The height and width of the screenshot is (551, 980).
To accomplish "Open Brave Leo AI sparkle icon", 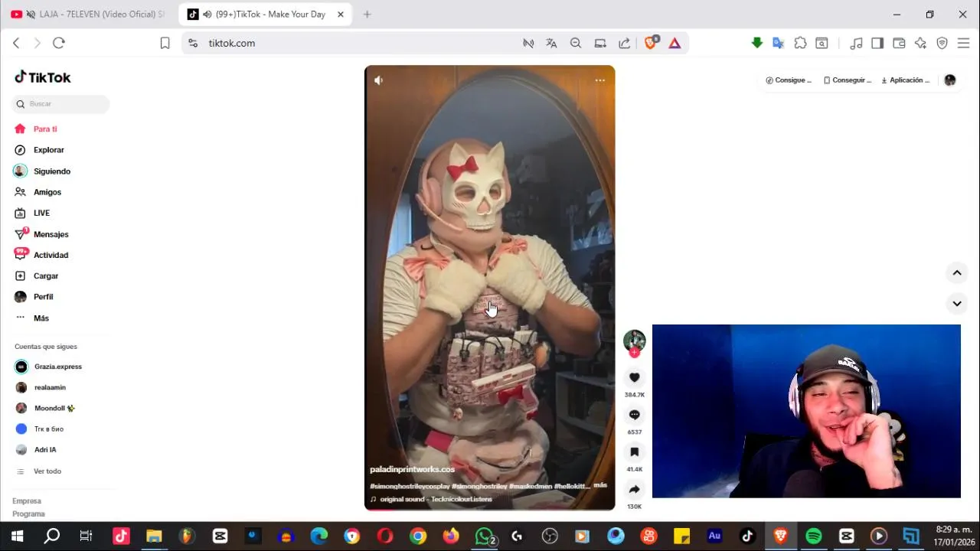I will pyautogui.click(x=921, y=43).
